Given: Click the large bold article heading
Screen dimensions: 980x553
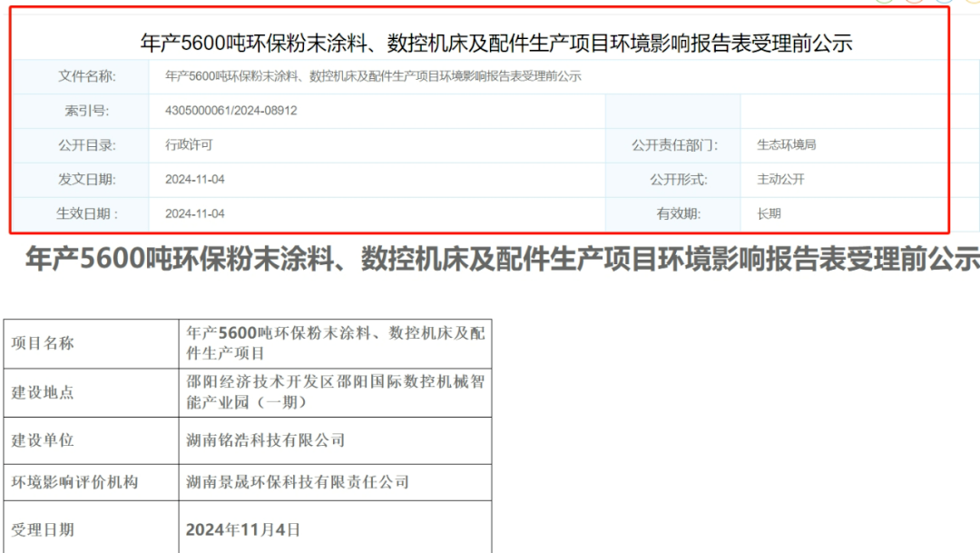Looking at the screenshot, I should click(502, 260).
